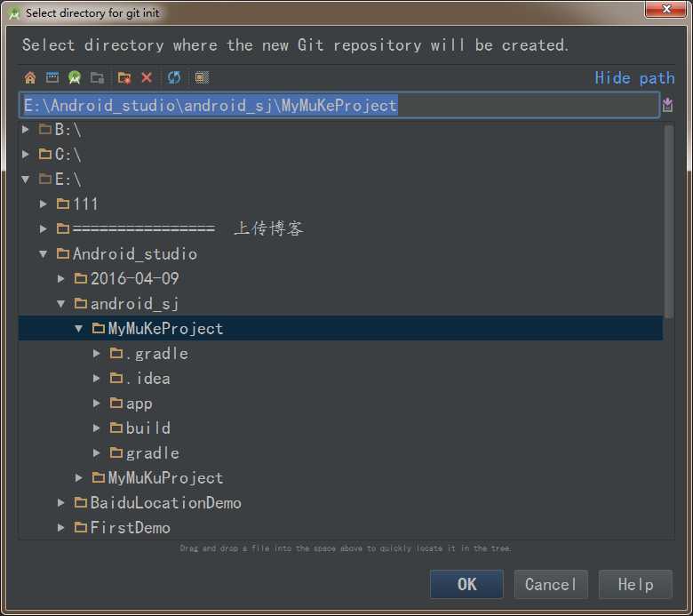Image resolution: width=693 pixels, height=616 pixels.
Task: Open recent paths history icon beside field
Action: click(667, 105)
